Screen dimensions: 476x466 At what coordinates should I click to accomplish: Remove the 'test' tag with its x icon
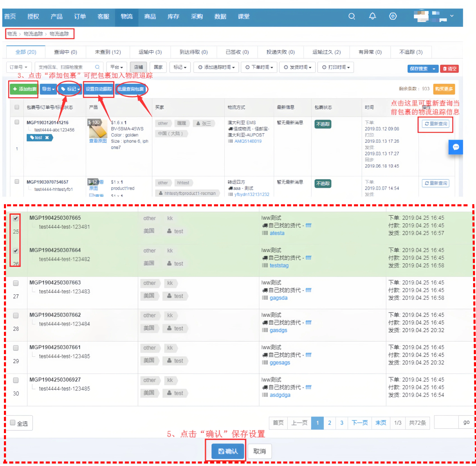(47, 138)
